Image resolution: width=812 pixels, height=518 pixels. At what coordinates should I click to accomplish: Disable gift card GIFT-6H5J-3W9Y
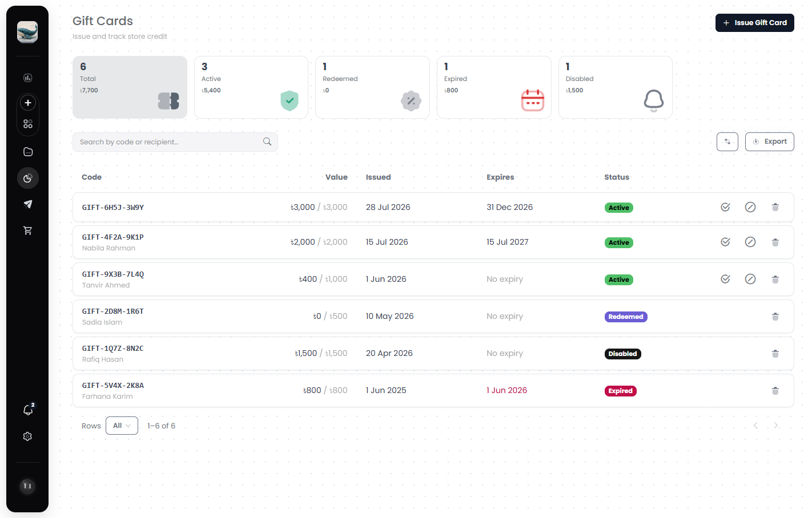pos(750,207)
